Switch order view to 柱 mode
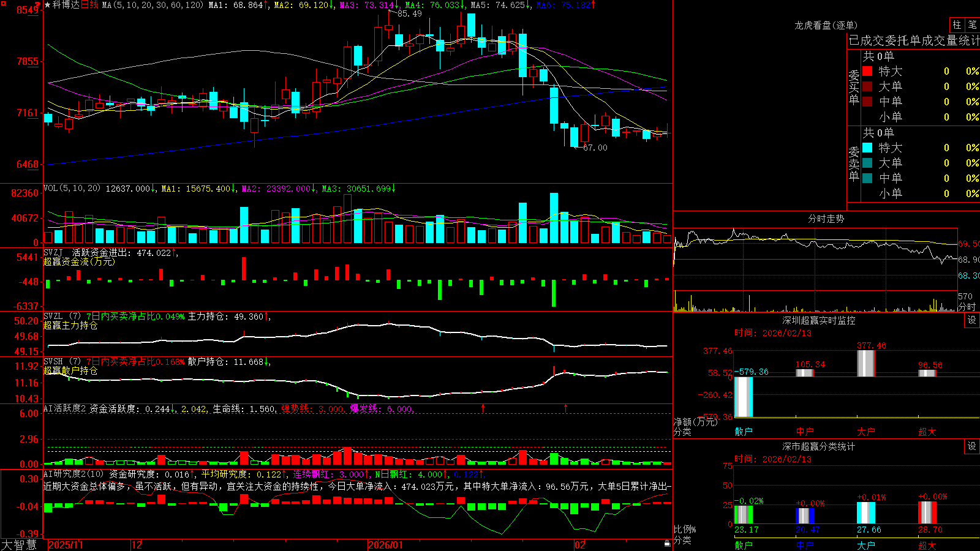Screen dimensions: 980x551 (x=957, y=24)
